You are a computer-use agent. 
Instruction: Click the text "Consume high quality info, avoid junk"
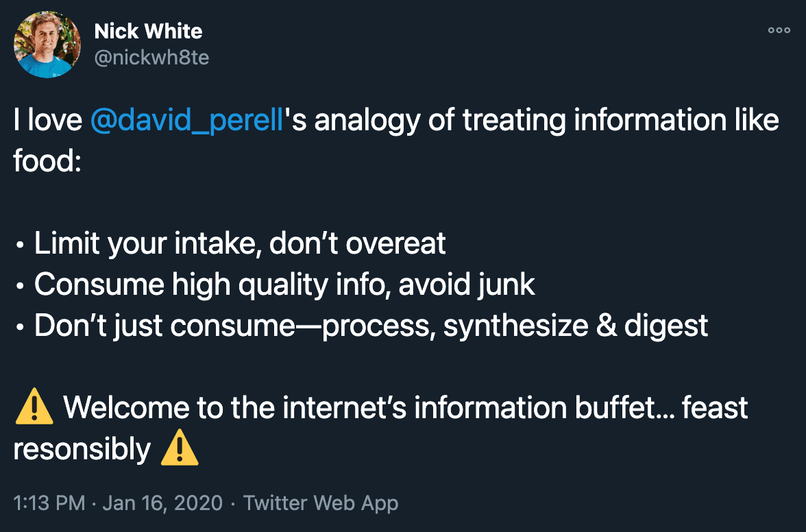coord(284,285)
